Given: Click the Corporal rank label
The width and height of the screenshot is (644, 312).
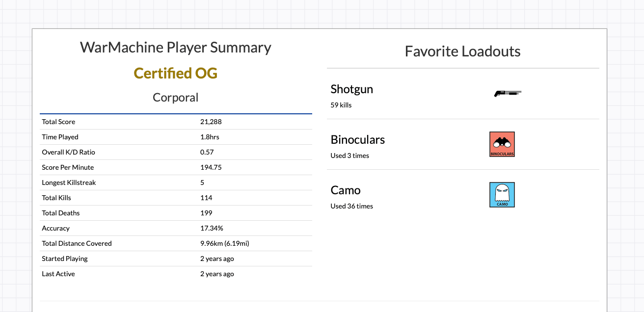Looking at the screenshot, I should [x=176, y=97].
